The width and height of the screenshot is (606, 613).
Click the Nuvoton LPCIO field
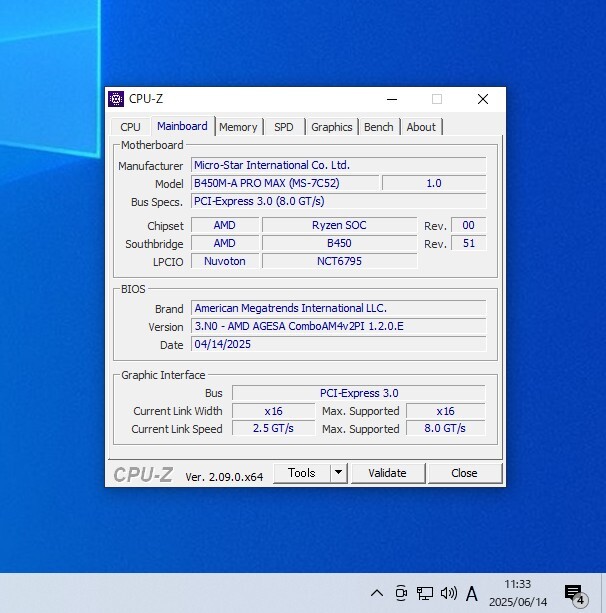point(225,261)
